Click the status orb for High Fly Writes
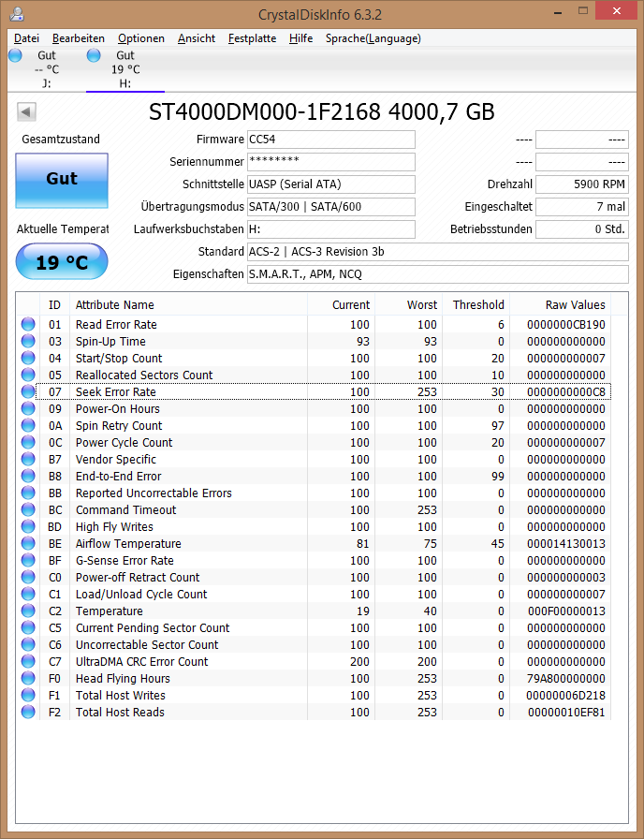 28,526
